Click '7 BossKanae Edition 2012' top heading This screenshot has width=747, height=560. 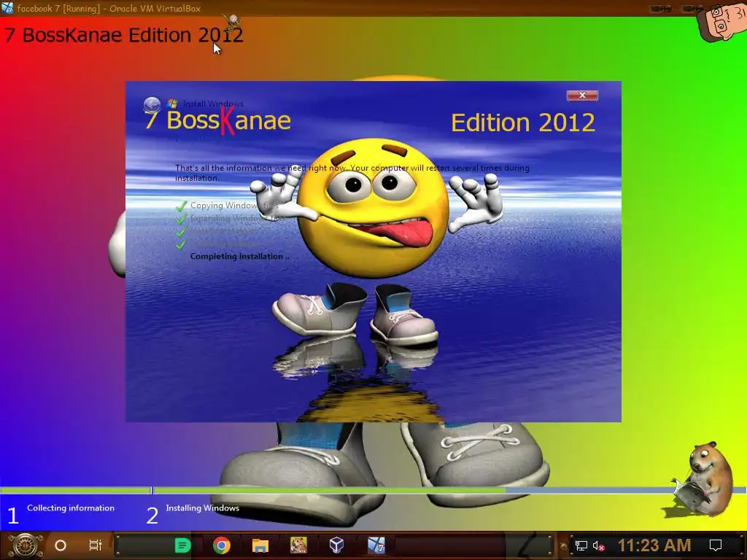pyautogui.click(x=124, y=35)
